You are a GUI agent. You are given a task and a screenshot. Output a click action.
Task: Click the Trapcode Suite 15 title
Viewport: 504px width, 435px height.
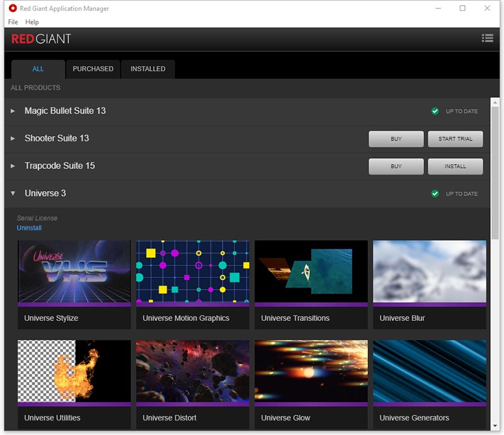coord(60,166)
